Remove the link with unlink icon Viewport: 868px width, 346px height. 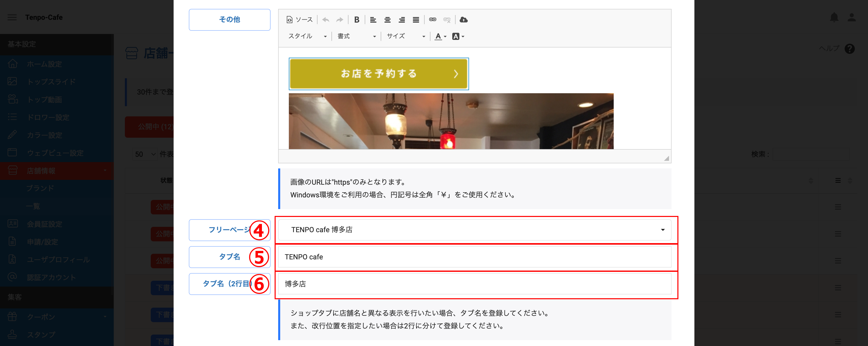[x=447, y=20]
